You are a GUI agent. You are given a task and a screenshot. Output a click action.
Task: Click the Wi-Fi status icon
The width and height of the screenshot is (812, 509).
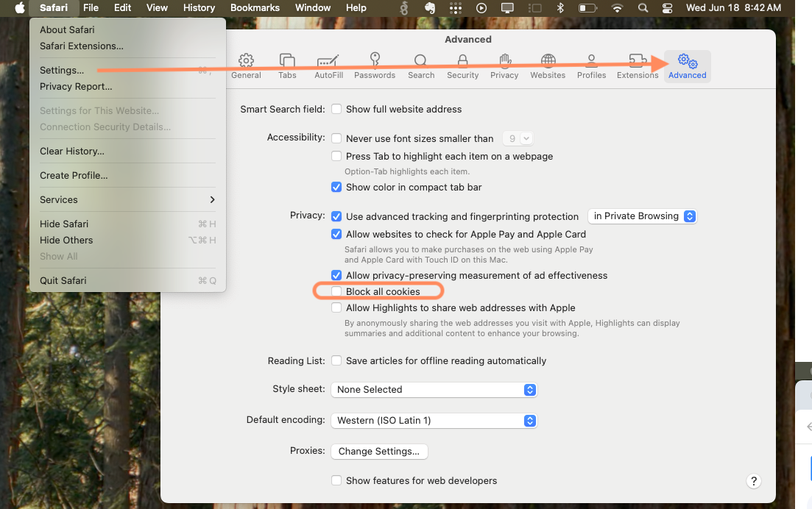pyautogui.click(x=617, y=8)
